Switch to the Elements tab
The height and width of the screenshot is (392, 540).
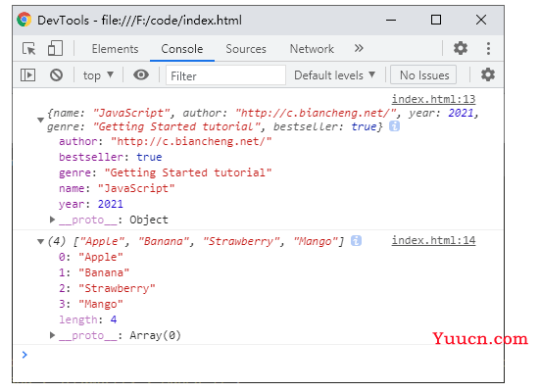tap(115, 49)
